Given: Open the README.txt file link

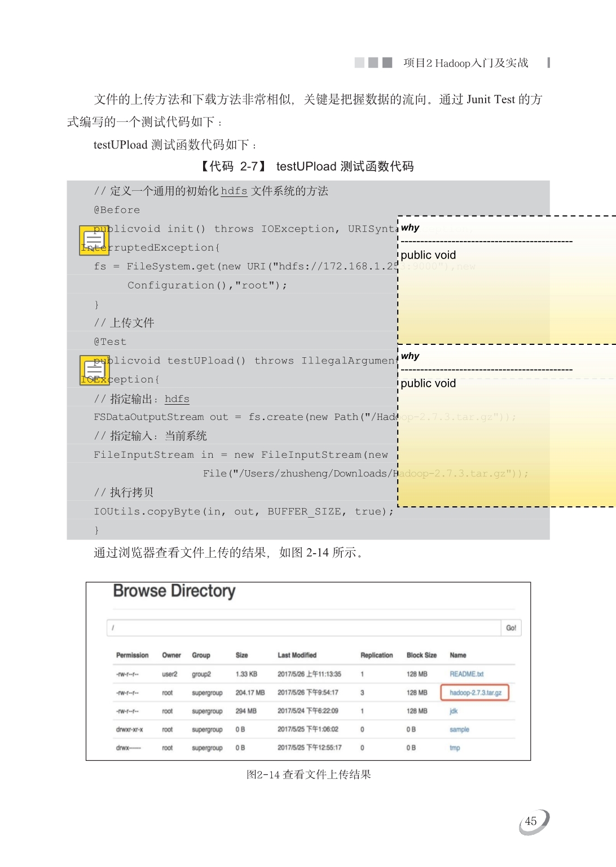Looking at the screenshot, I should pyautogui.click(x=467, y=674).
